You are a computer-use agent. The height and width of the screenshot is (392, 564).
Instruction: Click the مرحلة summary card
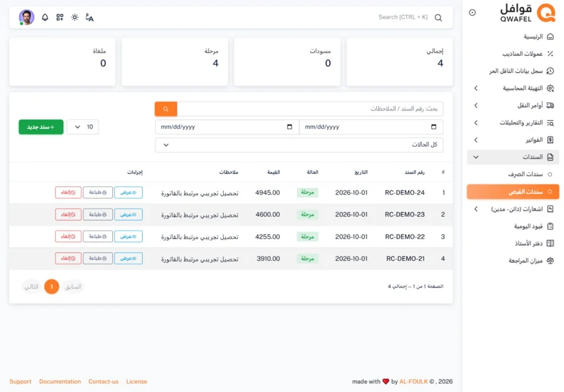pyautogui.click(x=175, y=62)
